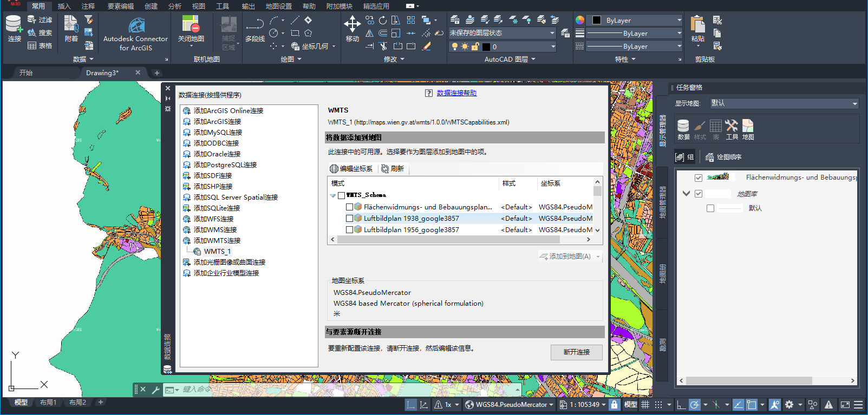
Task: Click the 连接 data connect icon
Action: [14, 28]
